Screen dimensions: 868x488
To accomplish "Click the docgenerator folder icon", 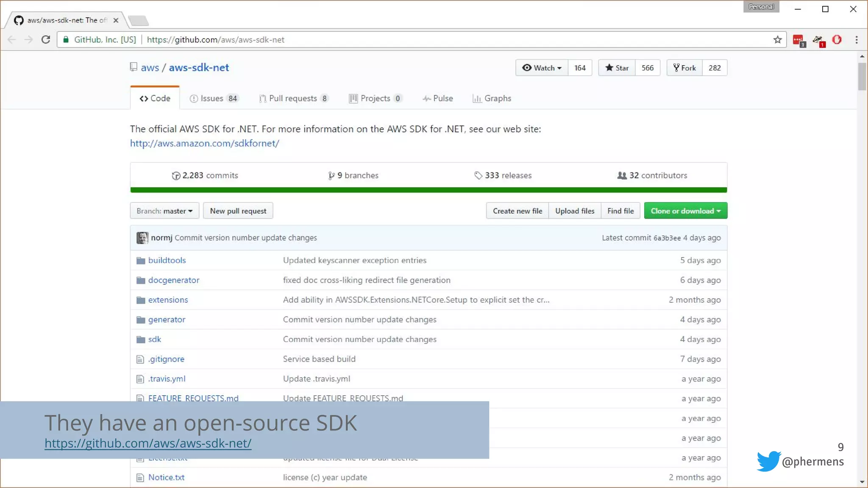I will pyautogui.click(x=141, y=280).
